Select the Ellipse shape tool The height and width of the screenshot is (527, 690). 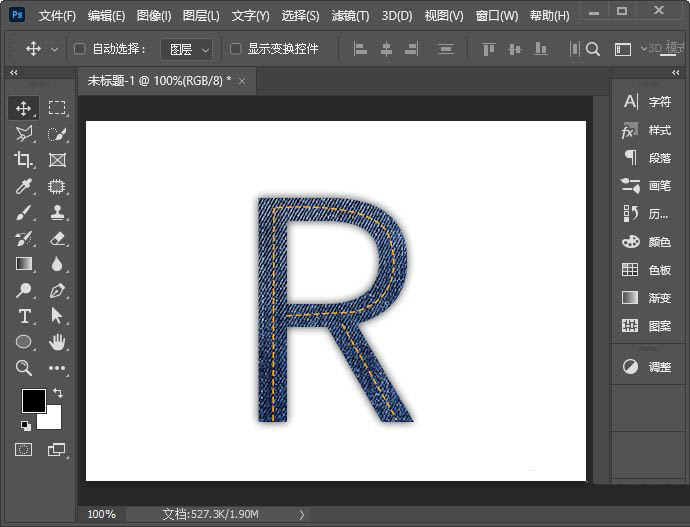[x=23, y=342]
